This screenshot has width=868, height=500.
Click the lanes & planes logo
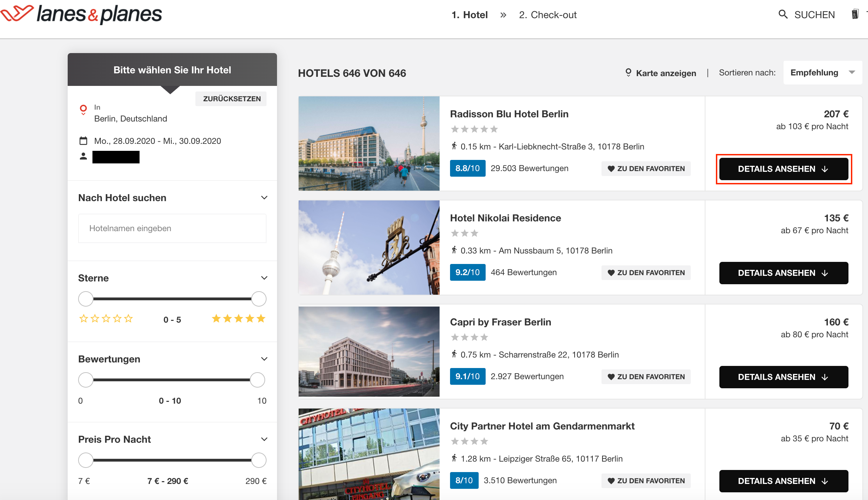point(81,14)
